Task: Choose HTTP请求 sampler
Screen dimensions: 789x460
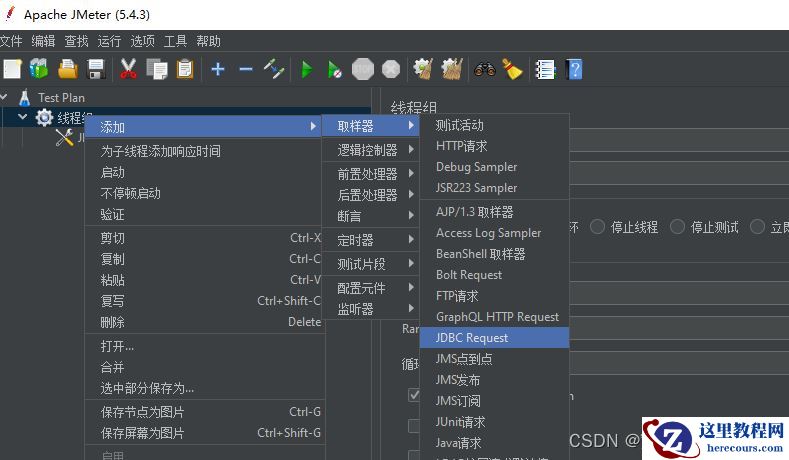Action: coord(494,146)
